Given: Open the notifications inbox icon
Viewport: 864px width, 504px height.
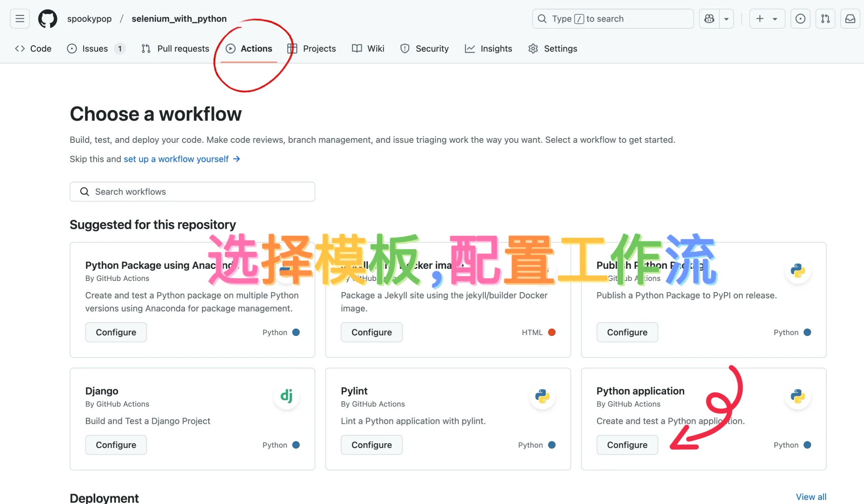Looking at the screenshot, I should pyautogui.click(x=850, y=19).
